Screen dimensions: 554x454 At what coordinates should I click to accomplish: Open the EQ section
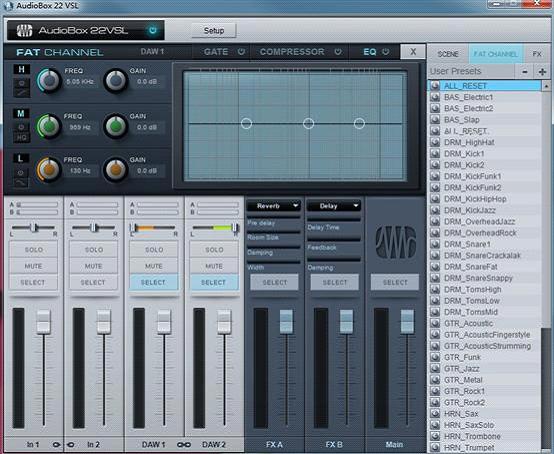tap(370, 52)
